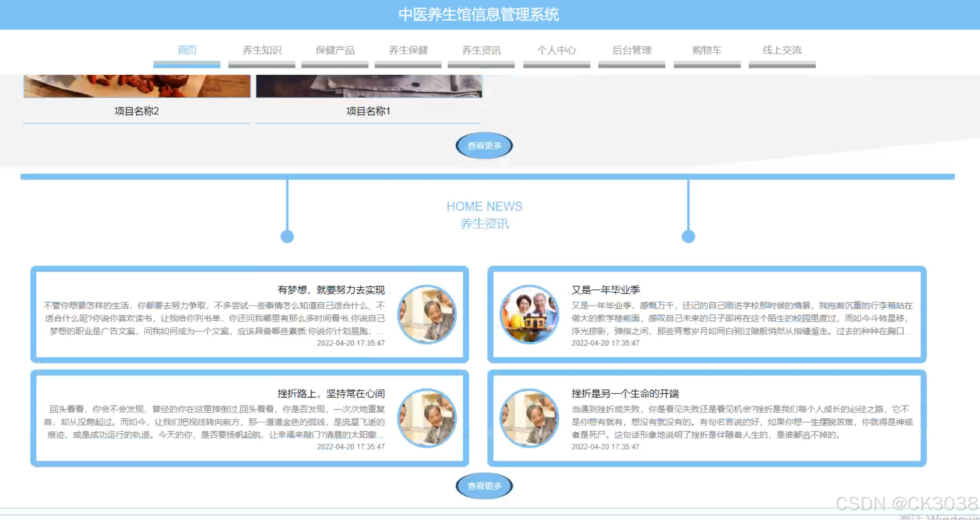Click the 后台管理 navigation item
The width and height of the screenshot is (980, 520).
(631, 51)
